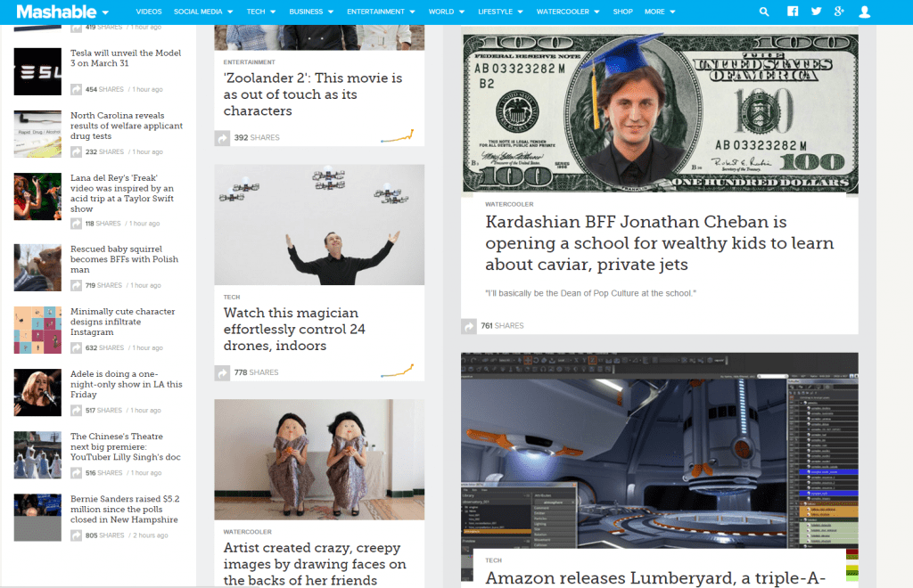Read Bernie Sanders raised $5.2 million story
913x588 pixels.
[x=125, y=510]
